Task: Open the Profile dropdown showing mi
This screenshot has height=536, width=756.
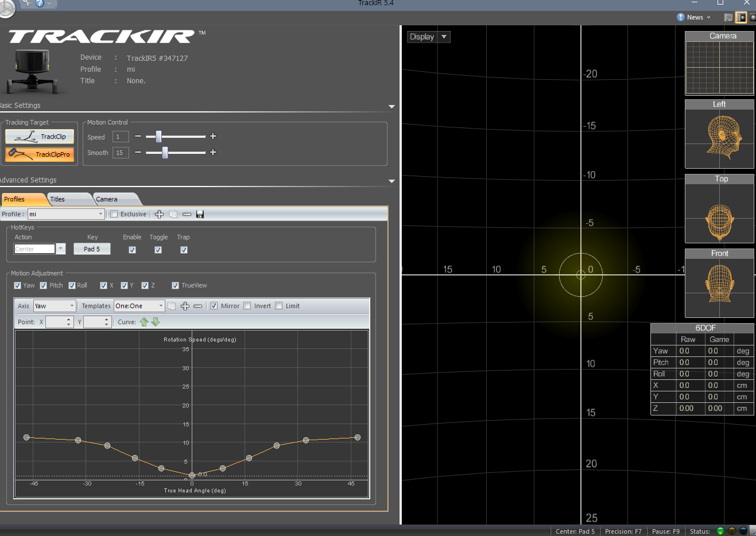Action: [66, 214]
